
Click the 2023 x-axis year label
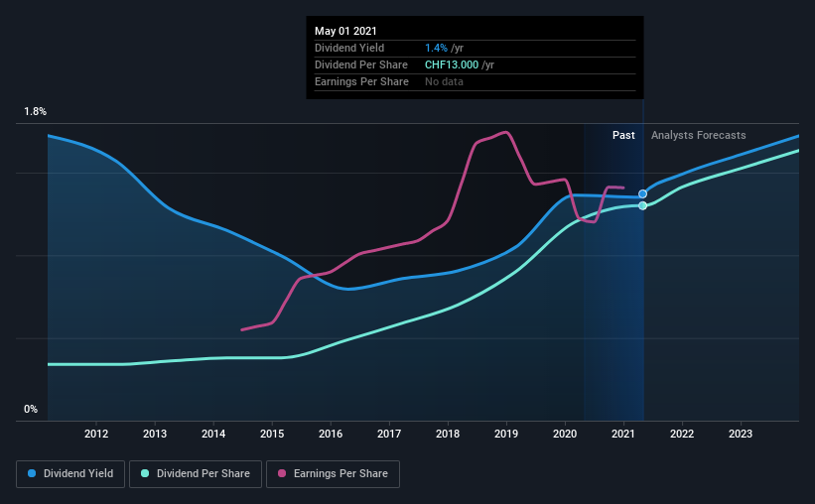pyautogui.click(x=741, y=434)
